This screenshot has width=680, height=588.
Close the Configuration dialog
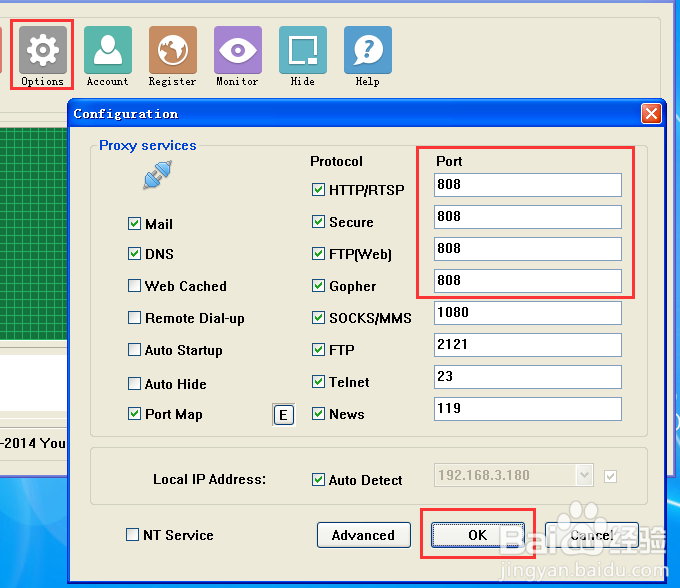651,114
